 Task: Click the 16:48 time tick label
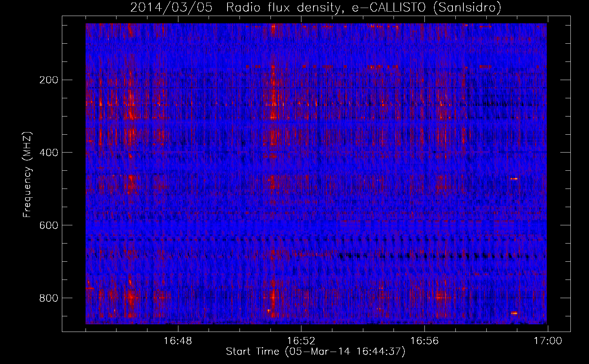point(178,341)
